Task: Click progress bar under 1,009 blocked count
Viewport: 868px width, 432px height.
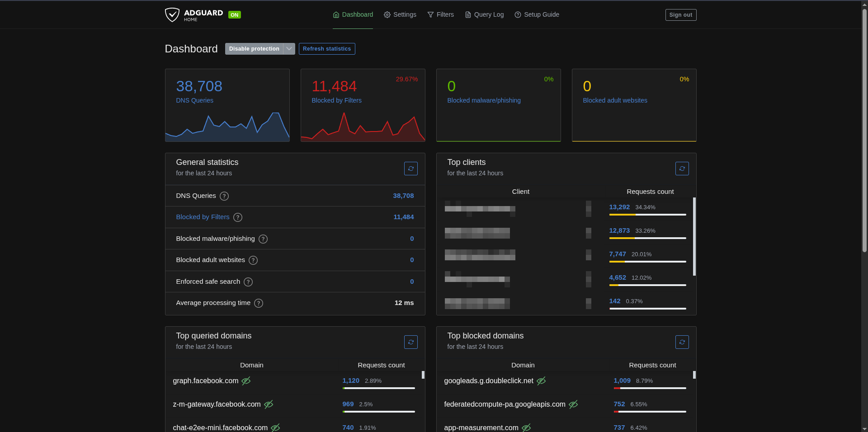Action: click(650, 388)
